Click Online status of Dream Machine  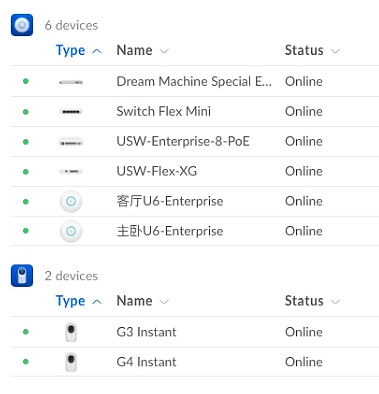[x=304, y=81]
